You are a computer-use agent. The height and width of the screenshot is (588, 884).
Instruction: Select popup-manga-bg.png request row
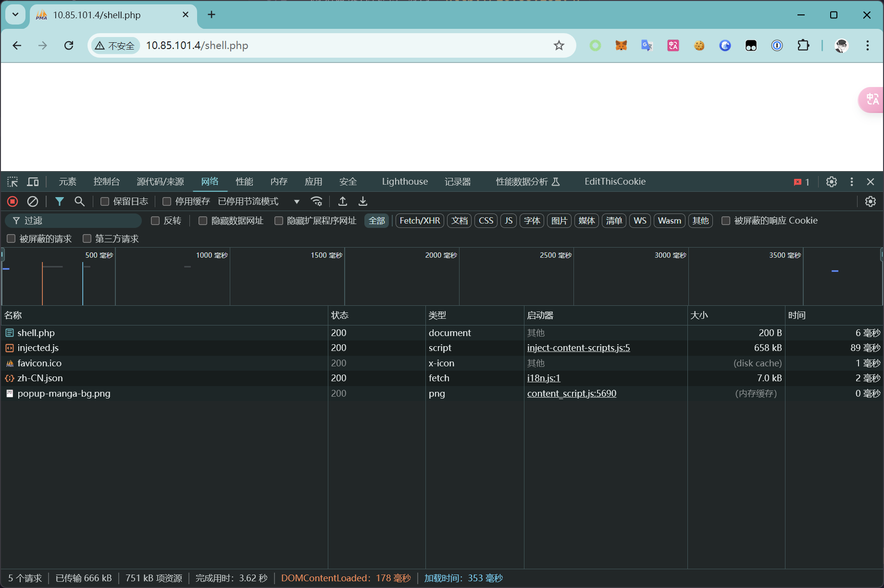pos(442,394)
